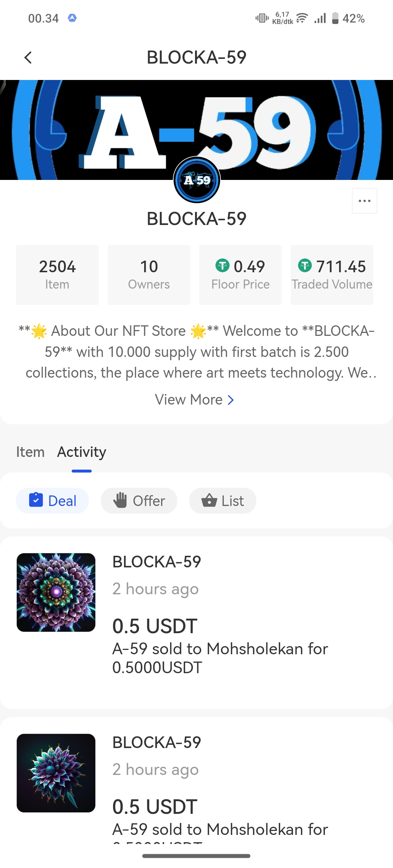This screenshot has width=393, height=868.
Task: Tap the Wi-Fi status bar icon
Action: tap(302, 18)
